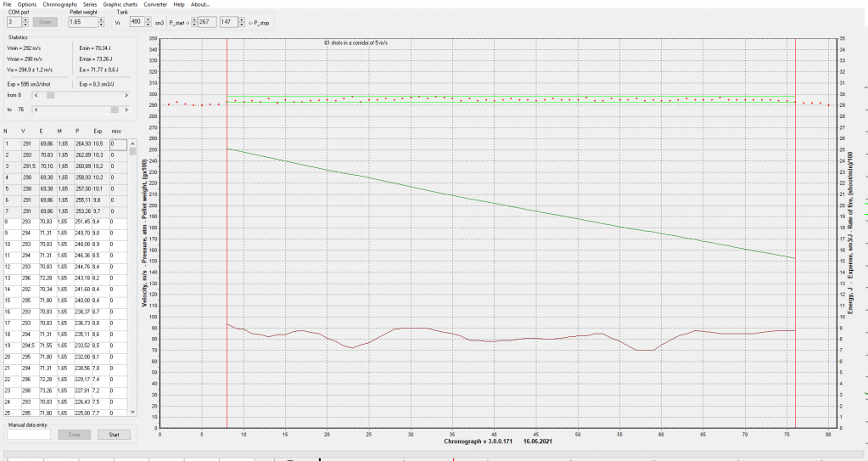The height and width of the screenshot is (461, 868).
Task: Click the 291,5 velocity cell in row 3
Action: coord(29,166)
